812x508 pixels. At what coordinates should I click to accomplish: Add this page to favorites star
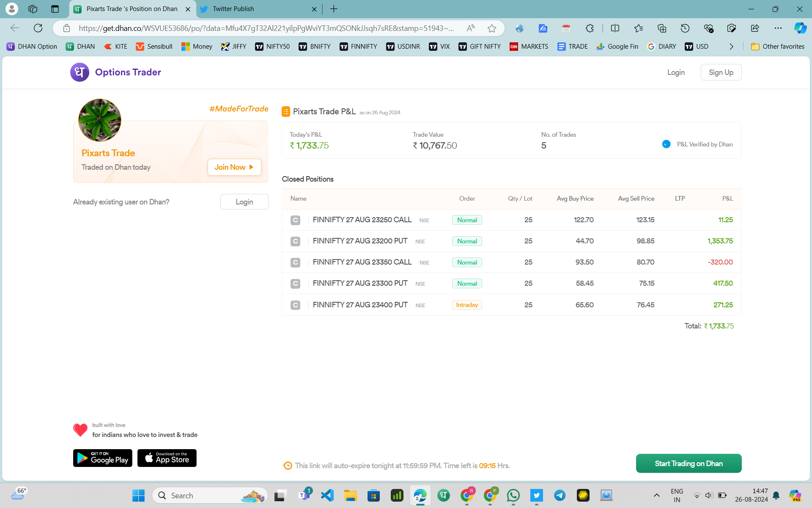pyautogui.click(x=491, y=28)
